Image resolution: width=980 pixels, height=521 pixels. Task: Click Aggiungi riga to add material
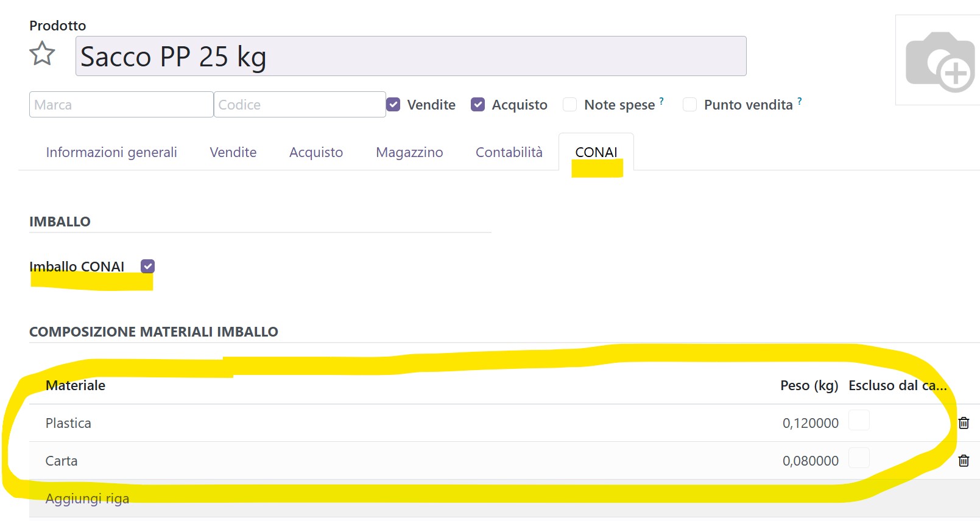click(x=87, y=498)
